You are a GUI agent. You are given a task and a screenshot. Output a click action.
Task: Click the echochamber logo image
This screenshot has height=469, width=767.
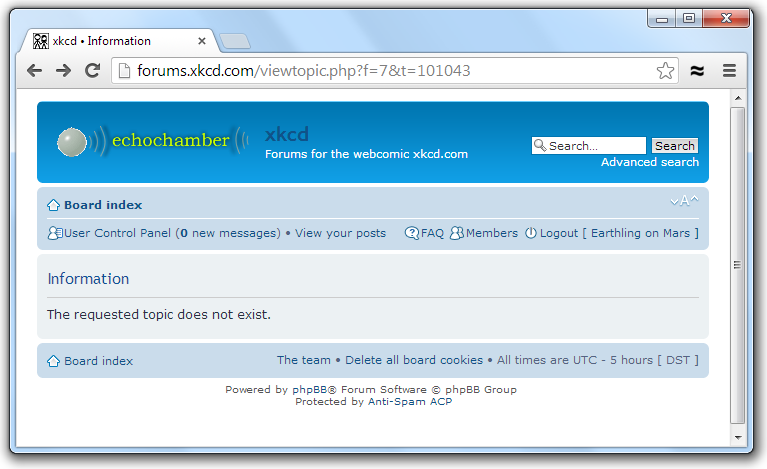(153, 141)
